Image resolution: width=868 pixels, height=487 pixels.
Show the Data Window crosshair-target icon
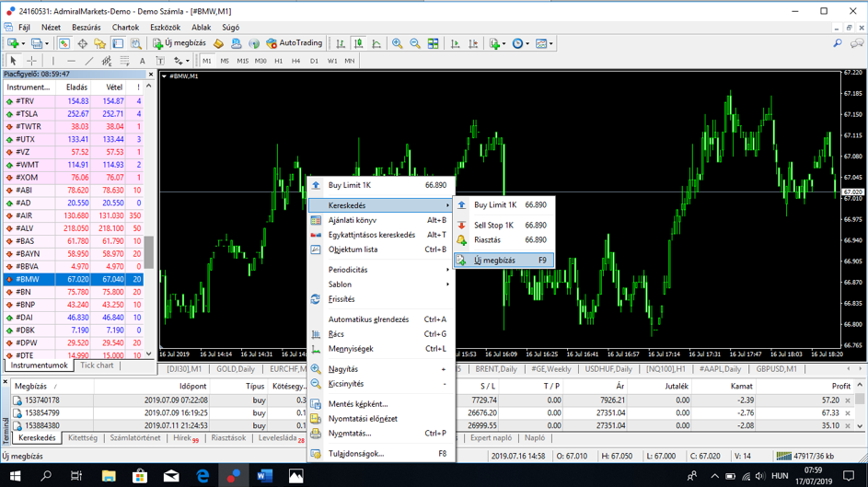tap(83, 43)
